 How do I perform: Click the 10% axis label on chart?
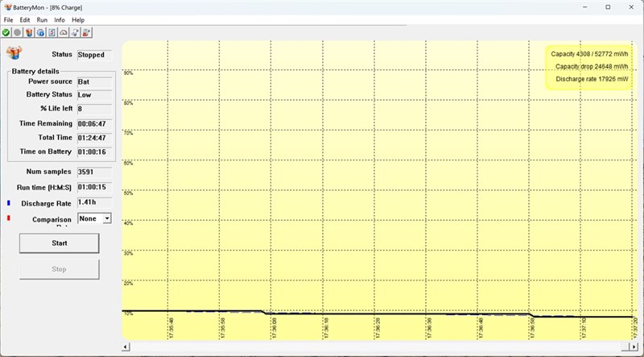point(128,313)
